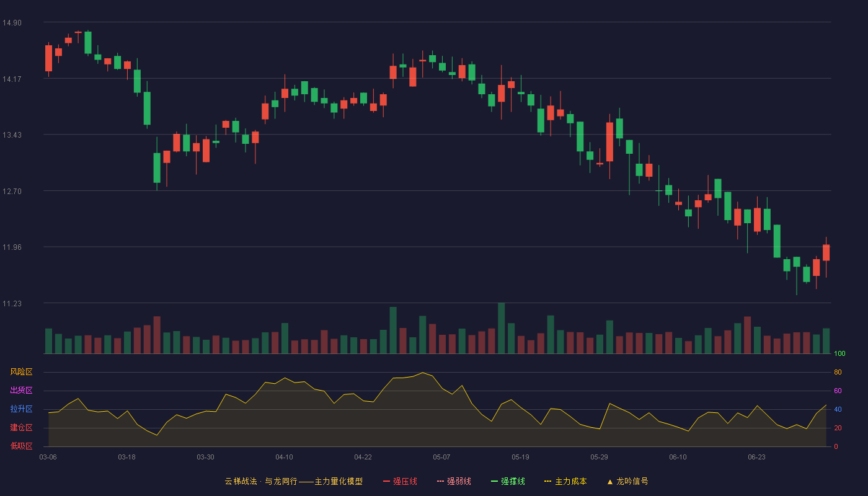Click the tallest green volume bar
Screen dimensions: 868x496
501,328
